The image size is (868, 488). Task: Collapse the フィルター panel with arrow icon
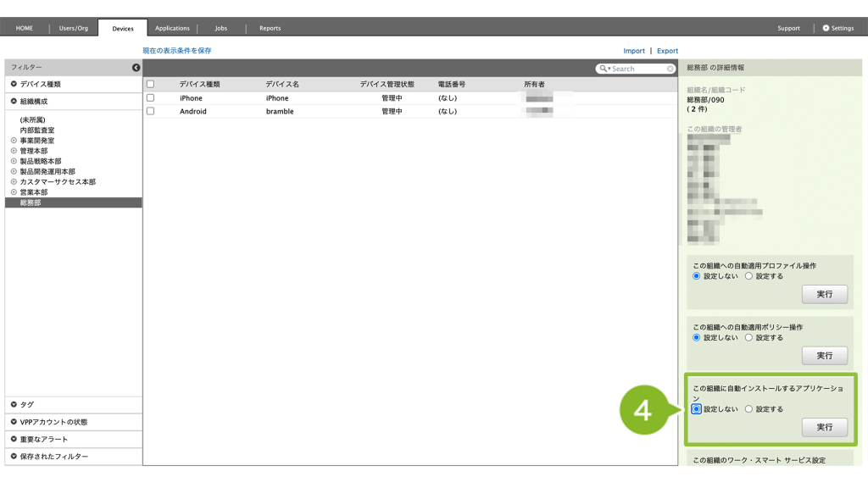(x=136, y=68)
